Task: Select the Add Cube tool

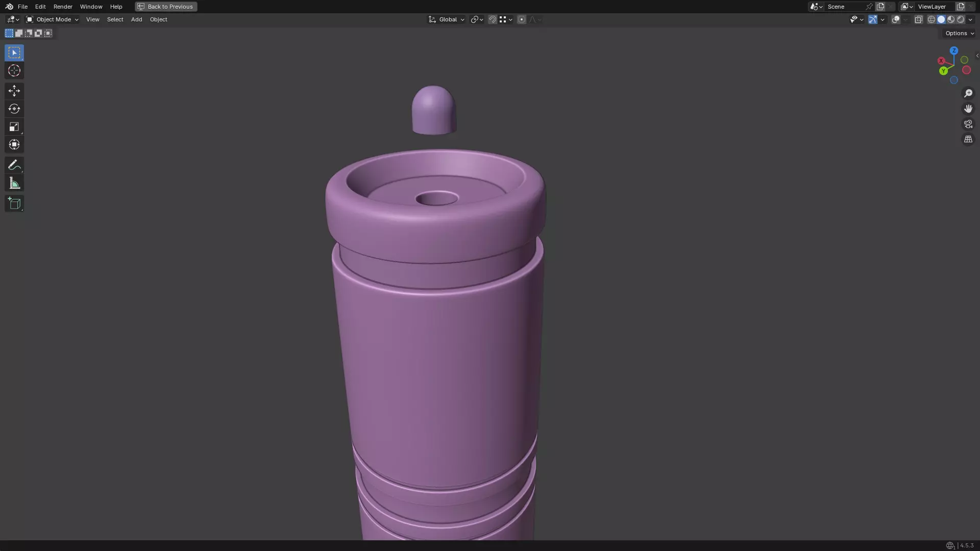Action: pos(14,204)
